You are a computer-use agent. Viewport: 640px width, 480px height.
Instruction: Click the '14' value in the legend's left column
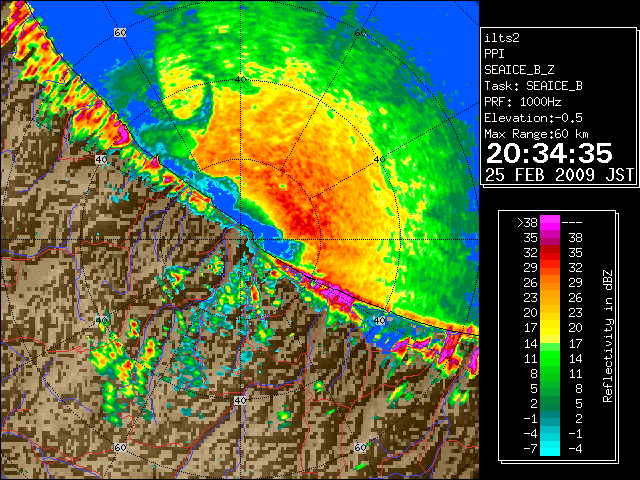(531, 343)
